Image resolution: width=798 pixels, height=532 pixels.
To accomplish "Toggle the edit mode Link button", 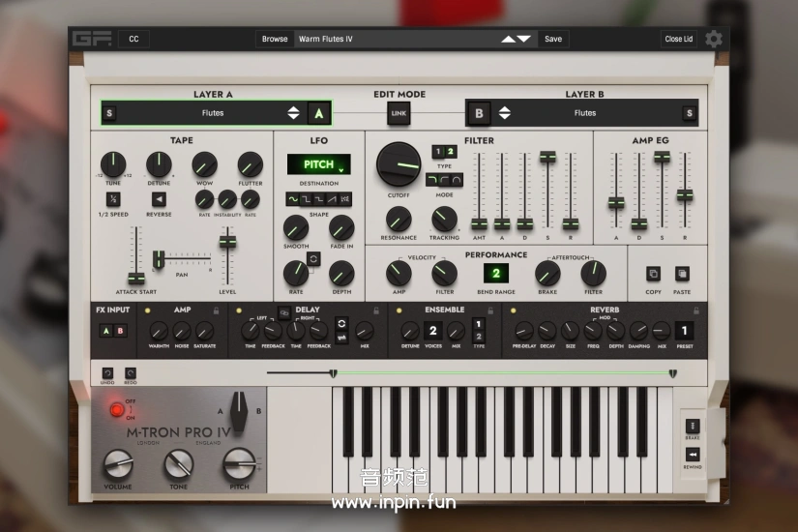I will pos(399,113).
